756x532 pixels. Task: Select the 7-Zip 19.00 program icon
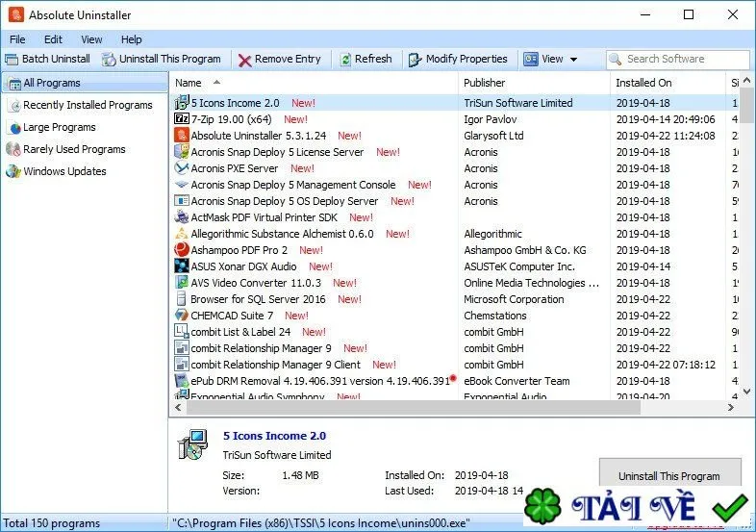tap(181, 118)
